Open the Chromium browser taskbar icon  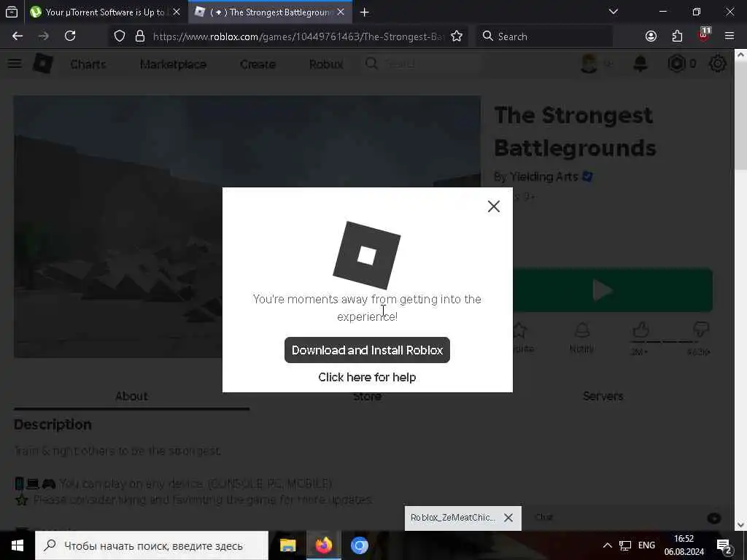point(359,545)
